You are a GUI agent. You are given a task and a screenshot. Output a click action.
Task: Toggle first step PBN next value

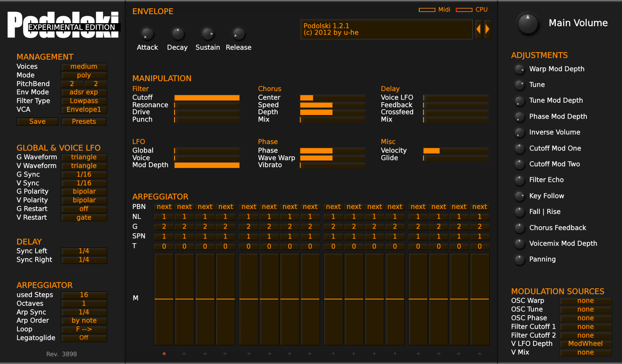tap(164, 207)
